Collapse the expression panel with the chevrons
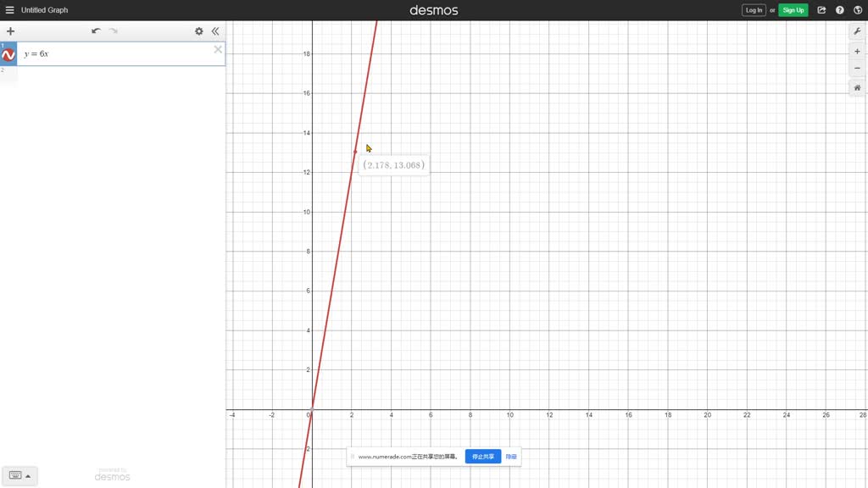868x488 pixels. pos(216,30)
